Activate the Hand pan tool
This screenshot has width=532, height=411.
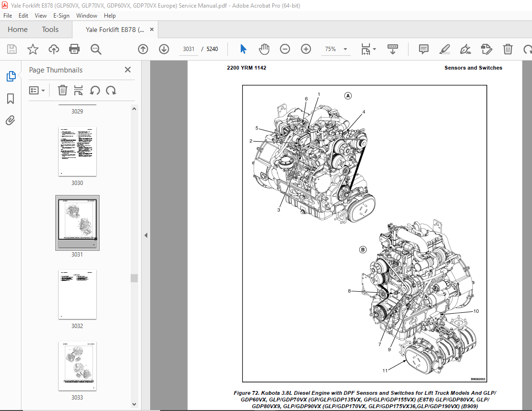tap(264, 49)
